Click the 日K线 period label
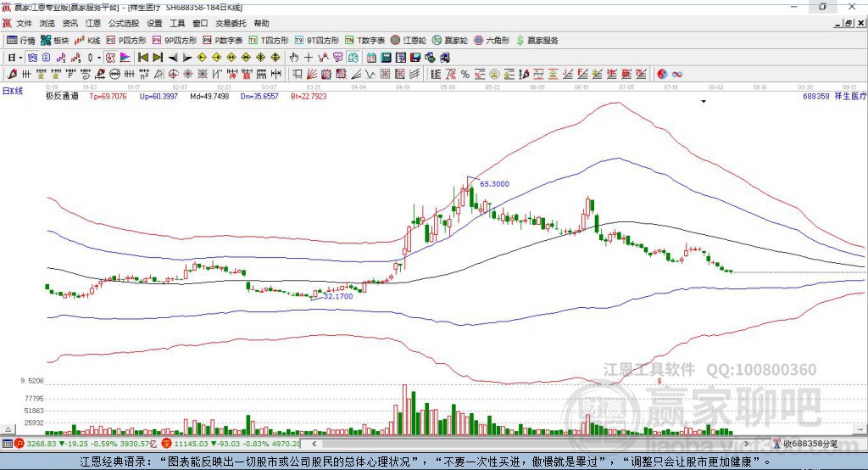 [x=13, y=91]
